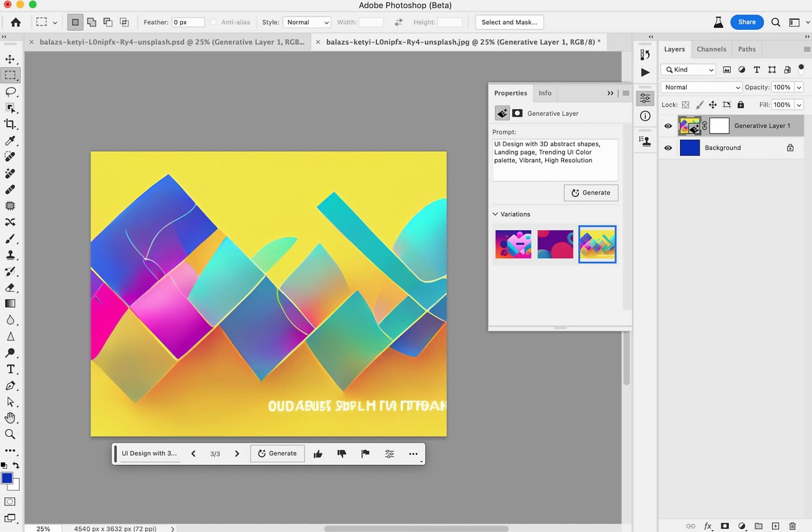The image size is (812, 532).
Task: Delete layer using the trash icon
Action: coord(792,526)
